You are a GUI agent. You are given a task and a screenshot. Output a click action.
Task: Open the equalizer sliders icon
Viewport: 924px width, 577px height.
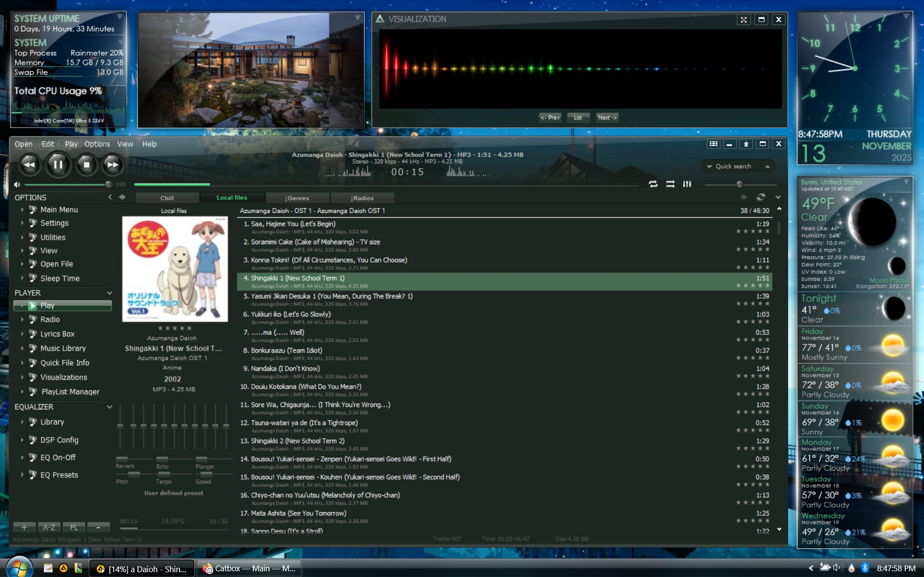687,184
